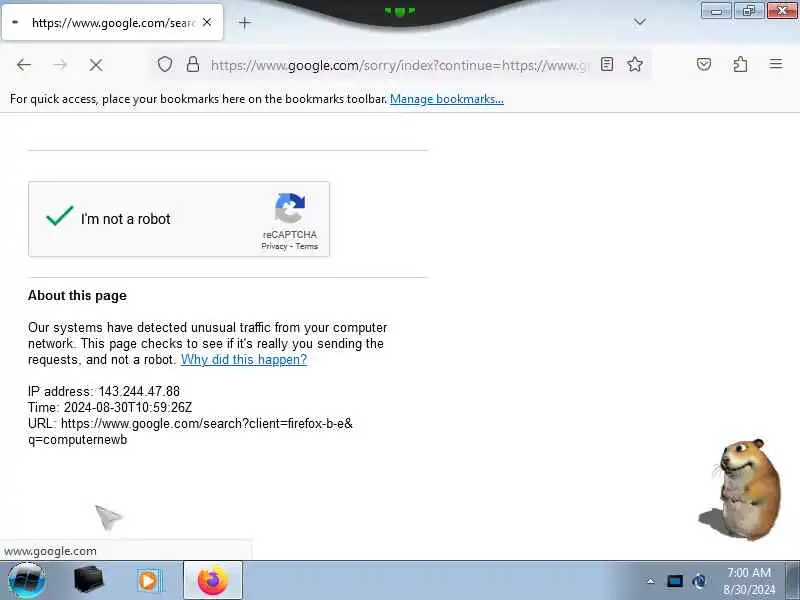Open the Pocket save icon
This screenshot has width=800, height=600.
[704, 64]
